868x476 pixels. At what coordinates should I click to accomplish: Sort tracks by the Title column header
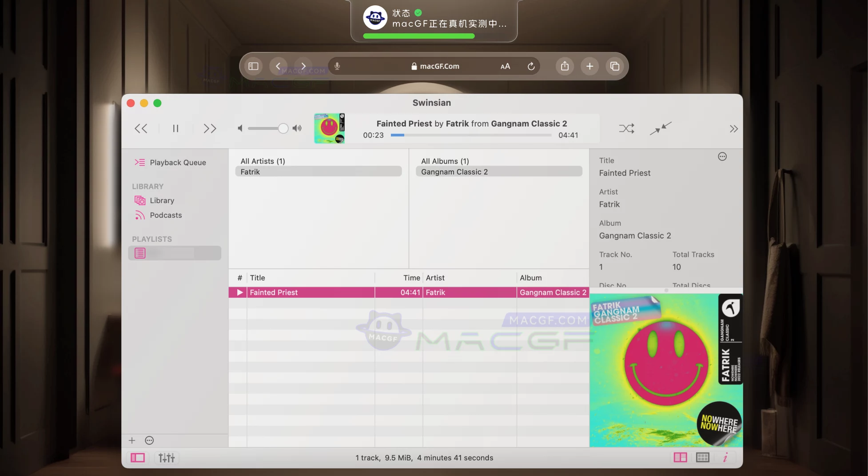click(x=311, y=278)
